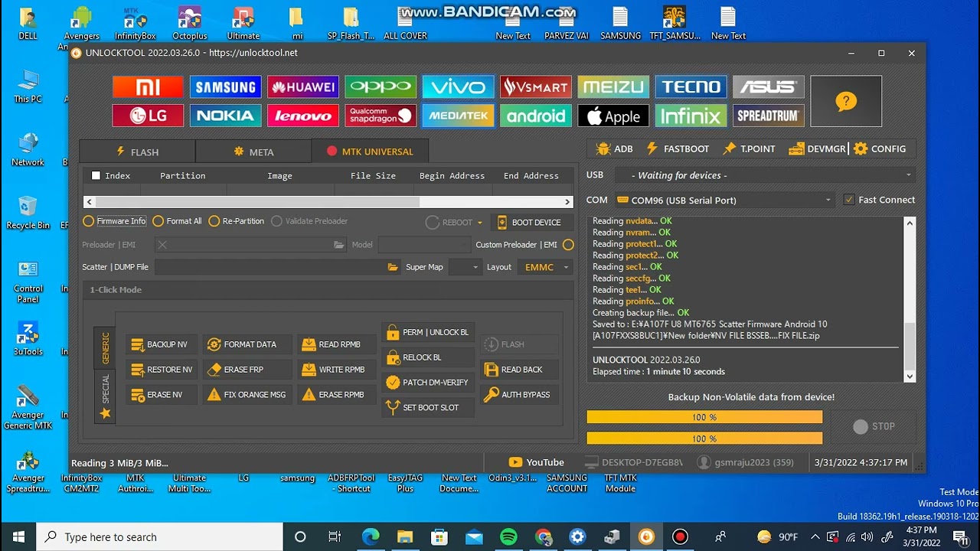980x551 pixels.
Task: Select the ASUS brand logo
Action: point(768,86)
